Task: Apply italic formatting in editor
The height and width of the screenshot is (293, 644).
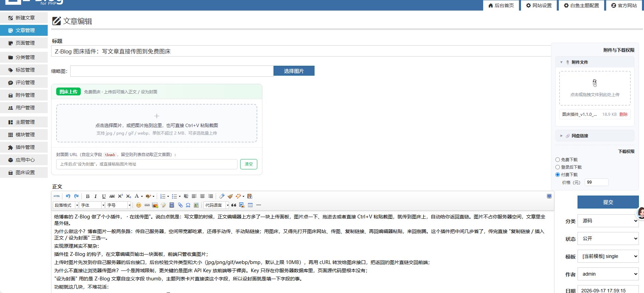Action: [x=95, y=196]
